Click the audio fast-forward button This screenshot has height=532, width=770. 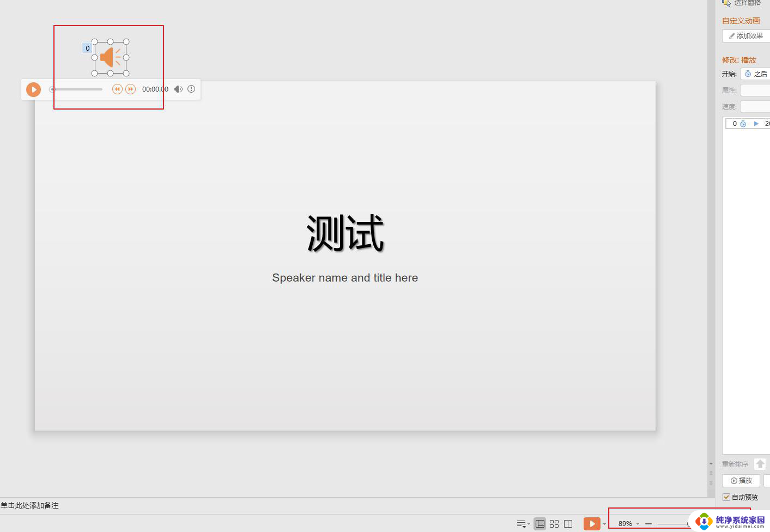point(130,89)
